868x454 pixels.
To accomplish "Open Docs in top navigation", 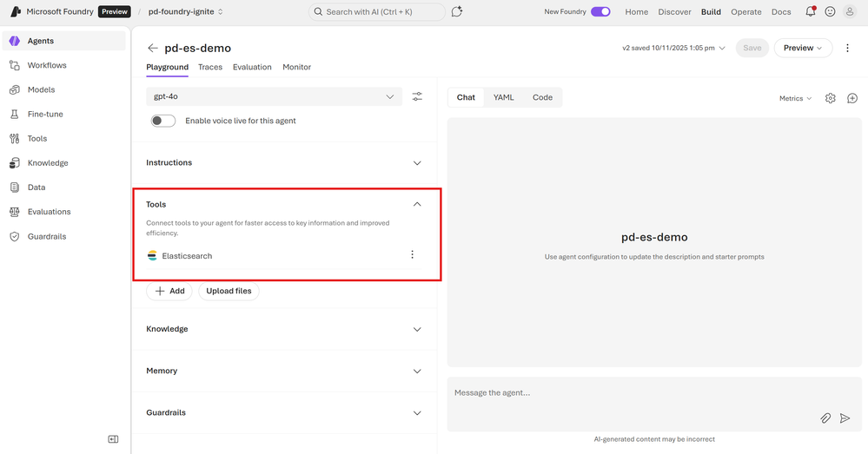I will [781, 11].
